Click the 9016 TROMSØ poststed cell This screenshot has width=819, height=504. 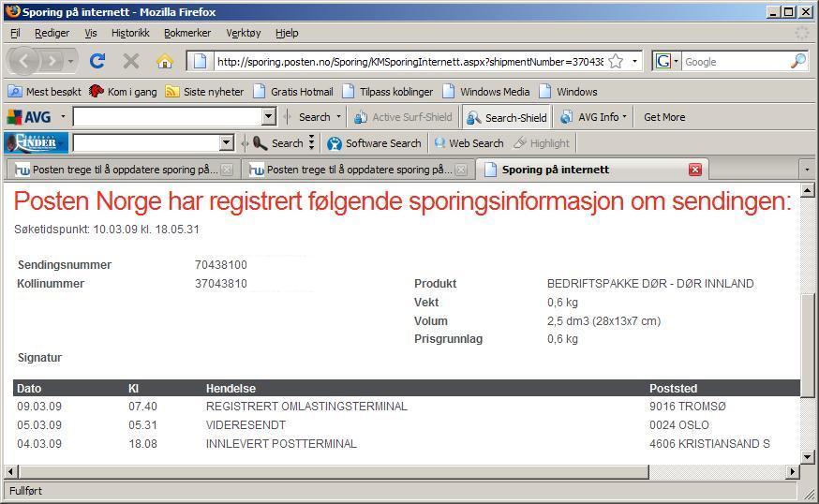(x=688, y=407)
